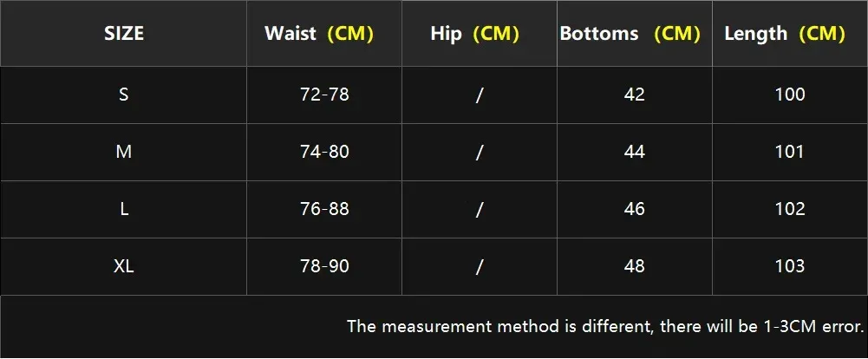Select the XL size cell
The height and width of the screenshot is (359, 868).
tap(124, 266)
